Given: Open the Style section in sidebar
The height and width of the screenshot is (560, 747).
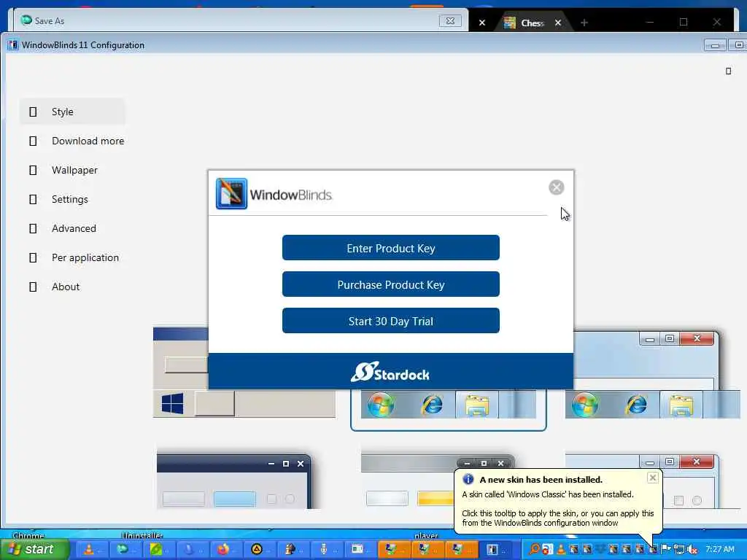Looking at the screenshot, I should tap(72, 112).
